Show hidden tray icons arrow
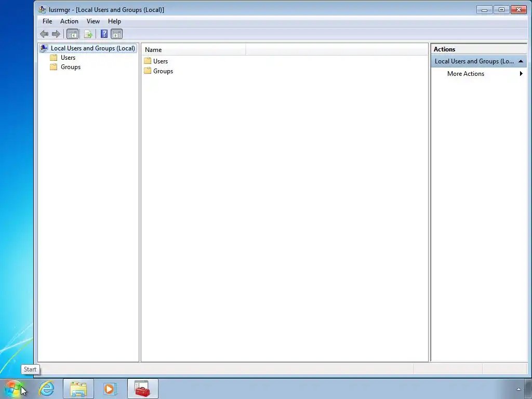The width and height of the screenshot is (532, 399). tap(518, 389)
